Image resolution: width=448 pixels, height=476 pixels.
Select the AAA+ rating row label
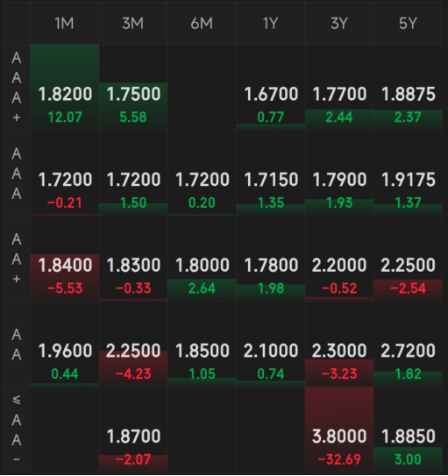click(x=17, y=88)
